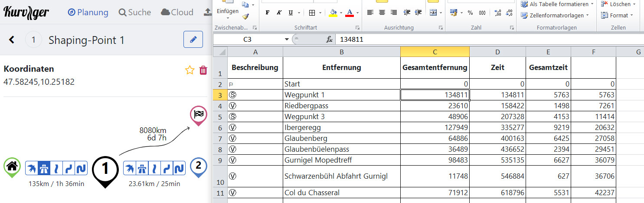The image size is (644, 203).
Task: Click the edit pencil button for Shaping-Point 1
Action: click(x=193, y=40)
